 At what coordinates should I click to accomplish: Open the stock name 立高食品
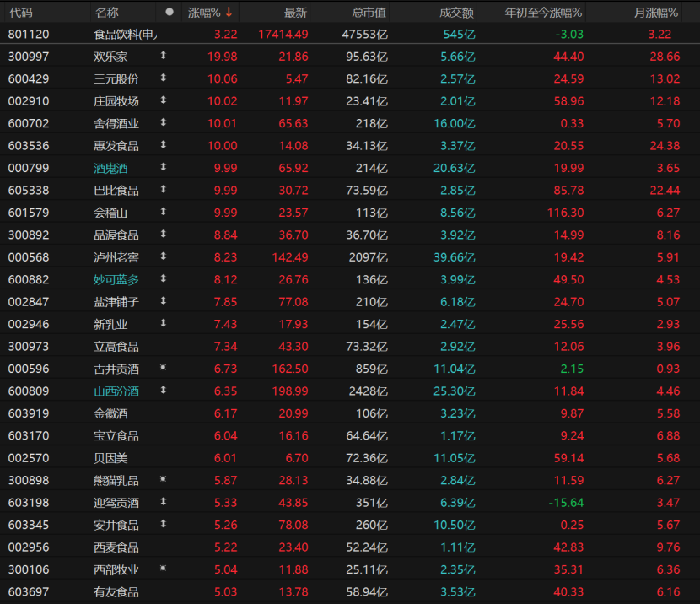pyautogui.click(x=116, y=347)
